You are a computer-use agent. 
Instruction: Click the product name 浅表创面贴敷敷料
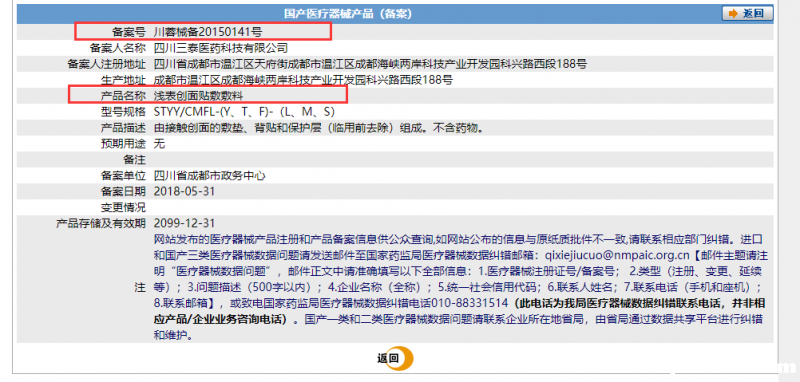click(198, 96)
